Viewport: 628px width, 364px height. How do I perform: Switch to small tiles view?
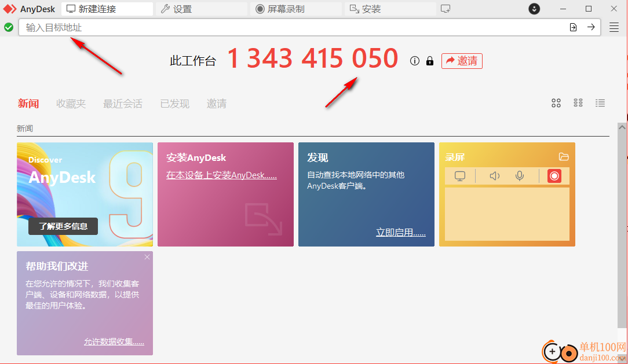[578, 103]
